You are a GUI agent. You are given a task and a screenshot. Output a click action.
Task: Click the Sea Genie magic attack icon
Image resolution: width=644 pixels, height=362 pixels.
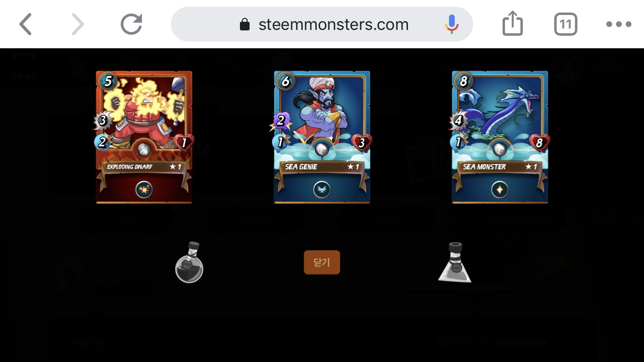(x=280, y=121)
